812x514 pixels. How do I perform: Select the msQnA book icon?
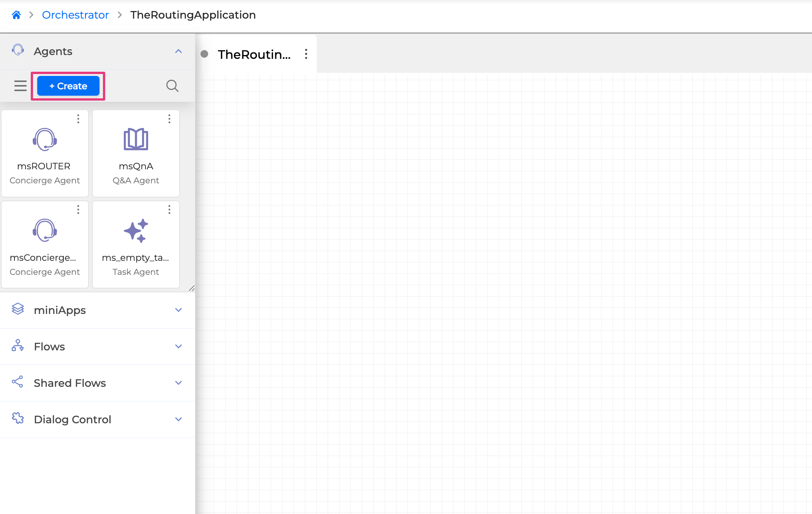[136, 139]
